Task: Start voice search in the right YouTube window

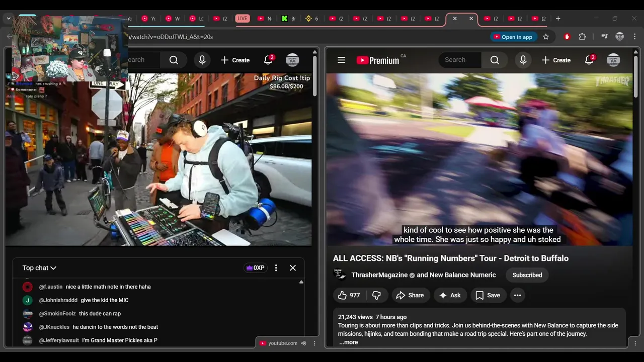Action: [523, 60]
